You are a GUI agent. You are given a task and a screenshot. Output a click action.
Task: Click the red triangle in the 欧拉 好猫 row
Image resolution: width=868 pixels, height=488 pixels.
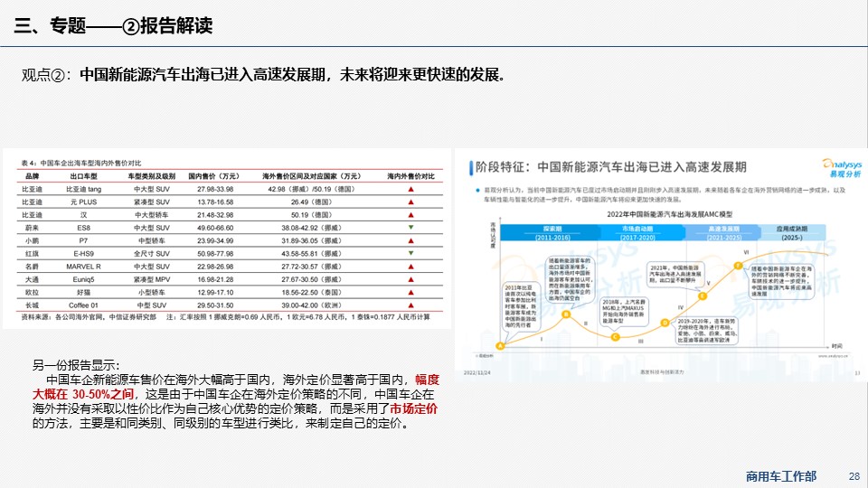click(410, 292)
